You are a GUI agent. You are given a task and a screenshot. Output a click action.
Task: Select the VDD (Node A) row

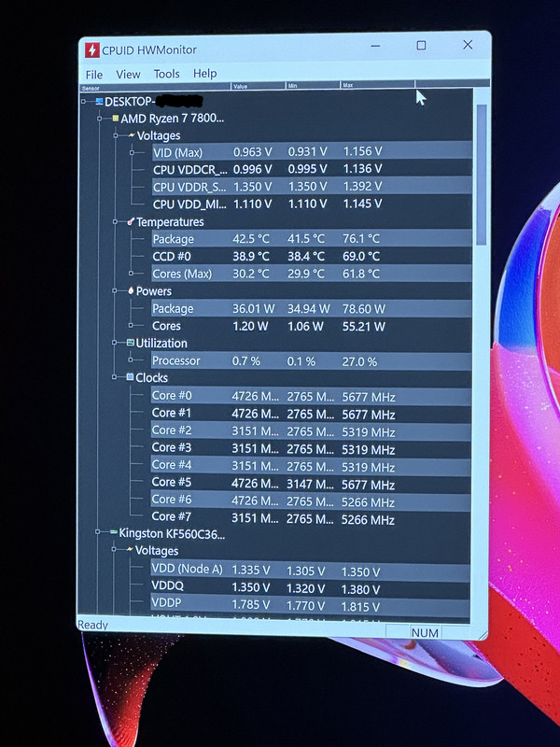coord(310,570)
